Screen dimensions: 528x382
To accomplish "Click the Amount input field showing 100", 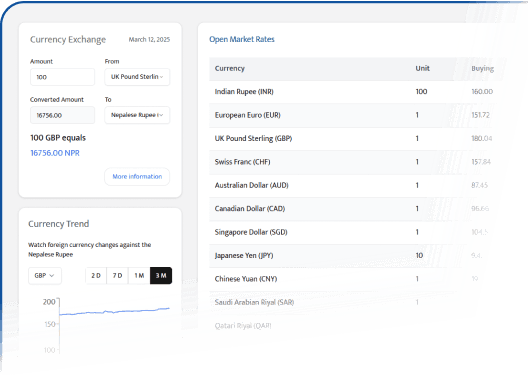I will point(62,77).
